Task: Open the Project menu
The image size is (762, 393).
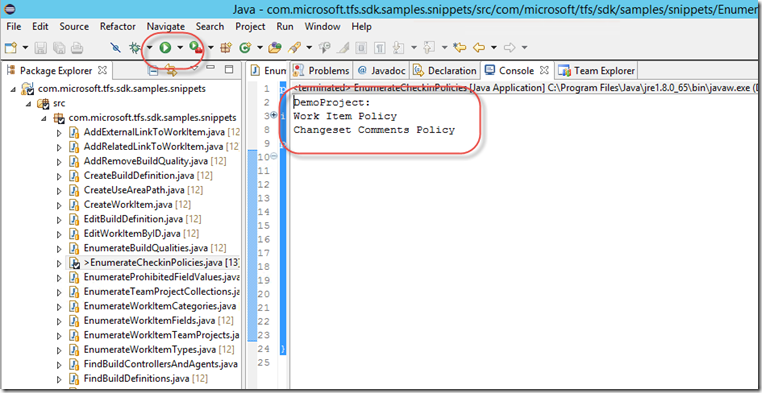Action: pos(250,26)
